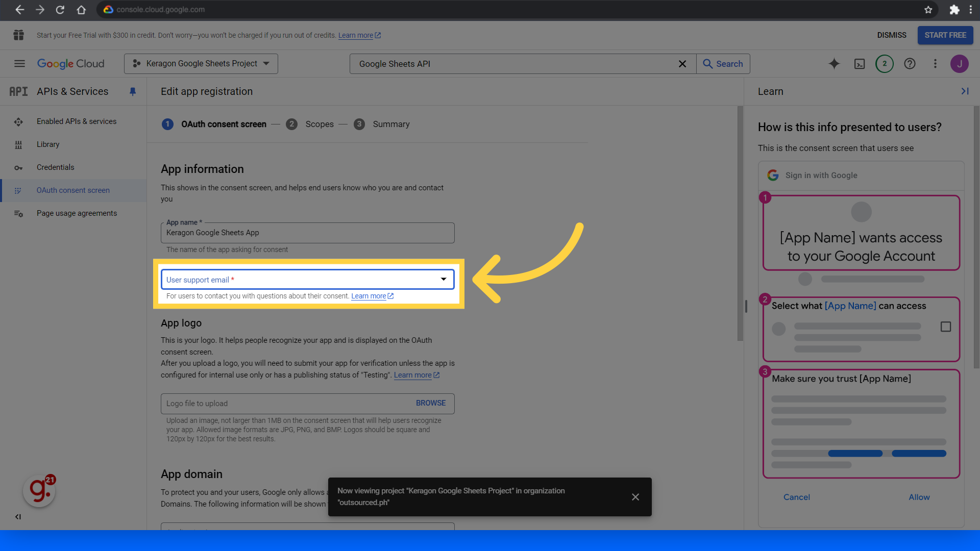Click the browser forward arrow
980x551 pixels.
pos(40,10)
